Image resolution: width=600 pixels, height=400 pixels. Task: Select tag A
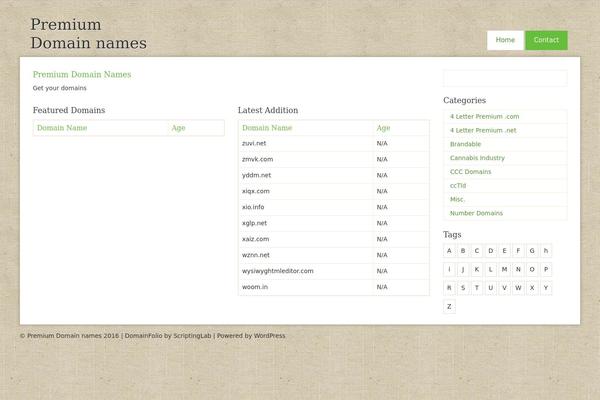pos(449,251)
